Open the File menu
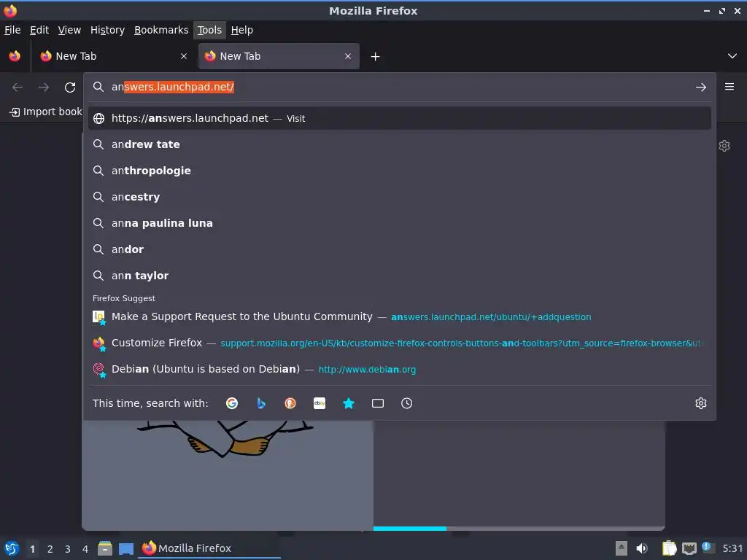 coord(12,30)
